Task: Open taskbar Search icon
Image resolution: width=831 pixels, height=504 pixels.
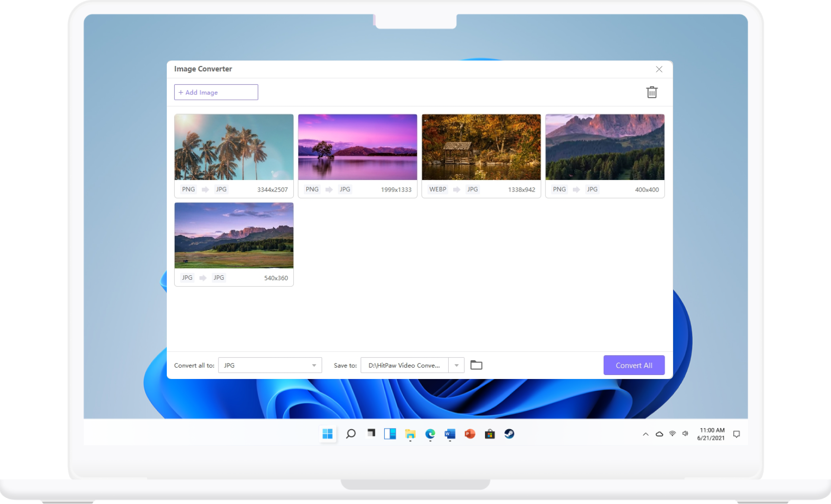Action: point(350,434)
